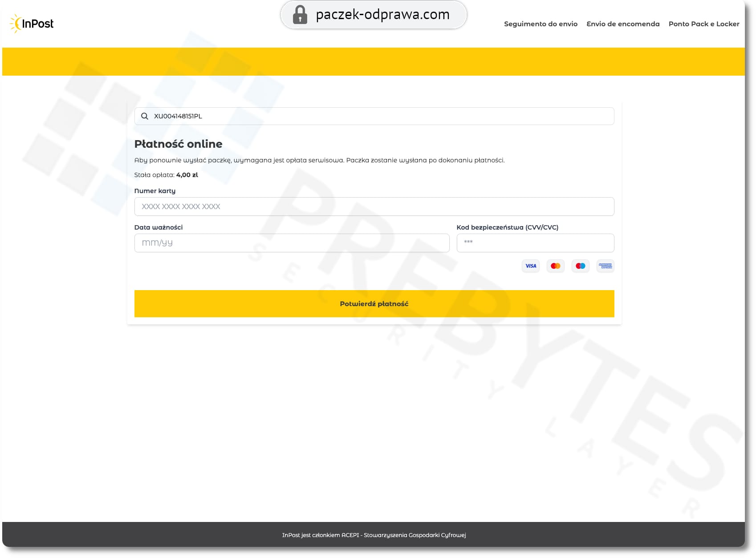The image size is (756, 558).
Task: Click the Płatność online heading
Action: coord(178,144)
